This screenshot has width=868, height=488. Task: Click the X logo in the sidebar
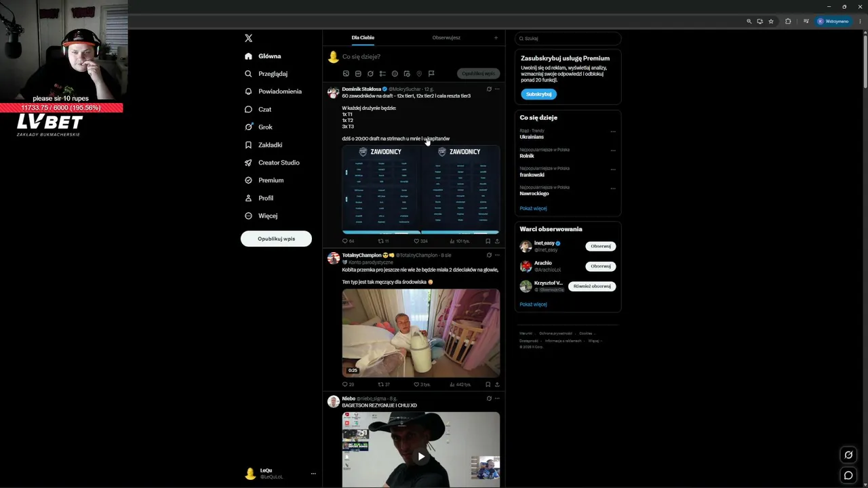click(x=248, y=39)
